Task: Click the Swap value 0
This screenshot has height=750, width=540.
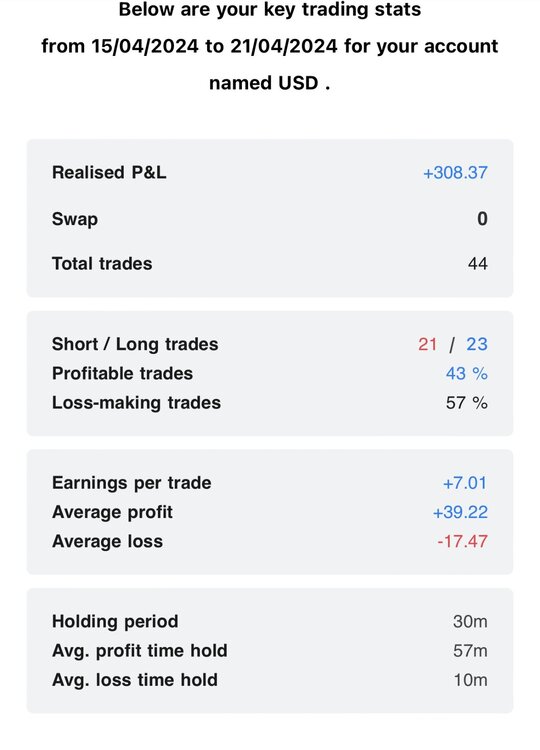Action: point(482,219)
